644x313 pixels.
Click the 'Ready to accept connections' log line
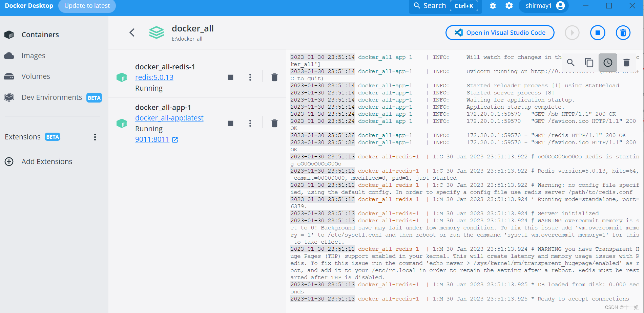click(x=460, y=299)
